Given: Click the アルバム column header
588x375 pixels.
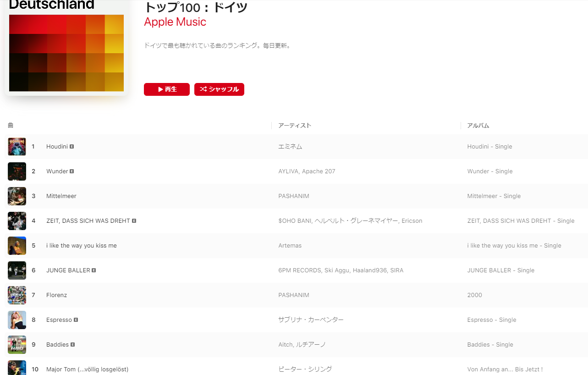Looking at the screenshot, I should tap(478, 126).
